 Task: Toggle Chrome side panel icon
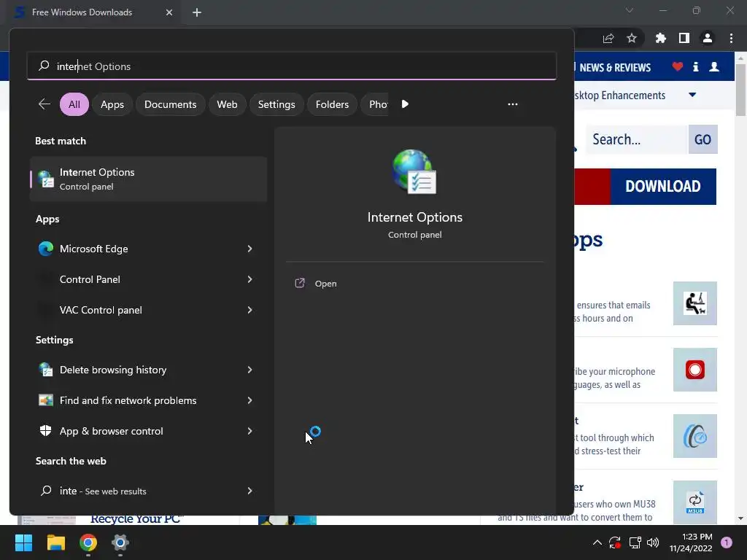pyautogui.click(x=684, y=38)
